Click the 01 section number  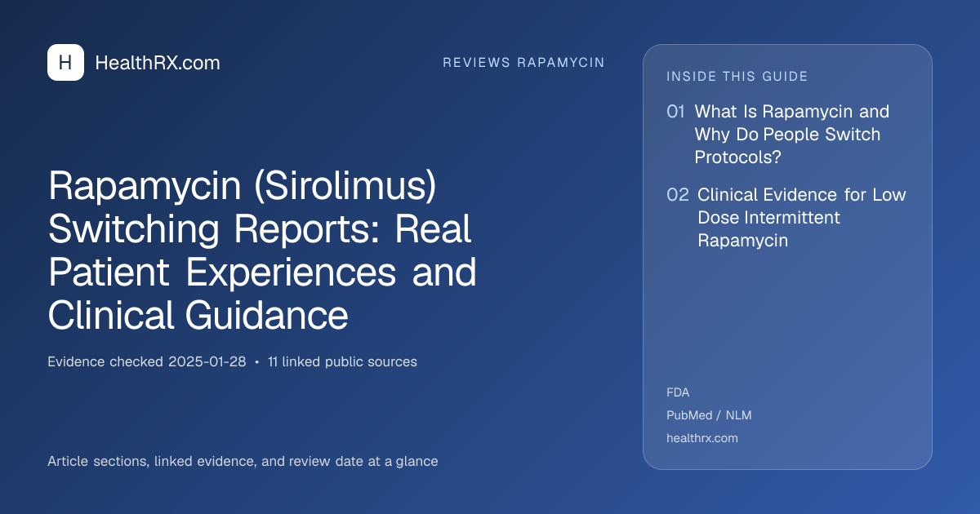tap(675, 112)
